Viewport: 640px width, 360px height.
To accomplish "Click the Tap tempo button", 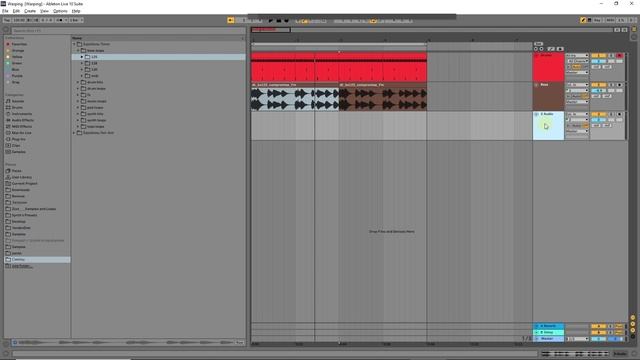I will pyautogui.click(x=7, y=20).
